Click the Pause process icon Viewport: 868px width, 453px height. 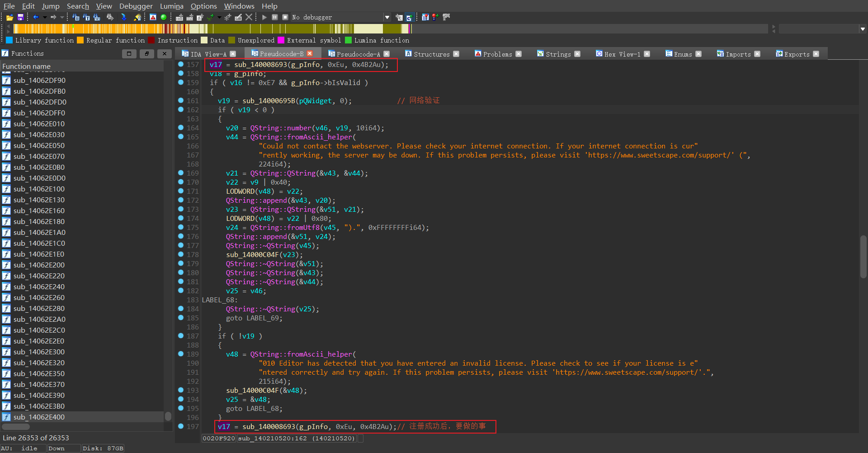coord(275,17)
